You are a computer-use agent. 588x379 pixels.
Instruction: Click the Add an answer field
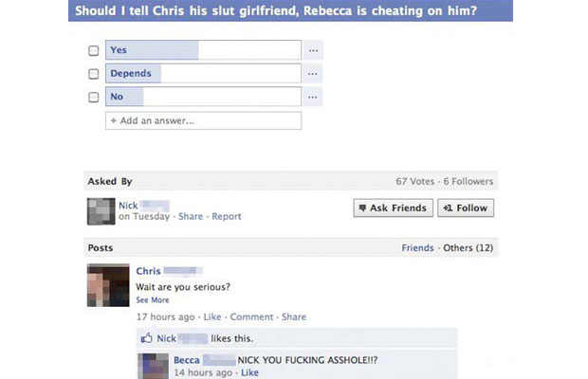203,120
